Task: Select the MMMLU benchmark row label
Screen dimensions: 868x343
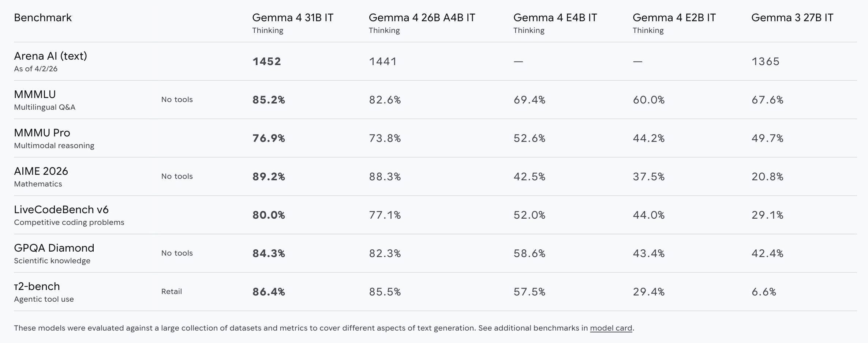Action: click(x=35, y=94)
